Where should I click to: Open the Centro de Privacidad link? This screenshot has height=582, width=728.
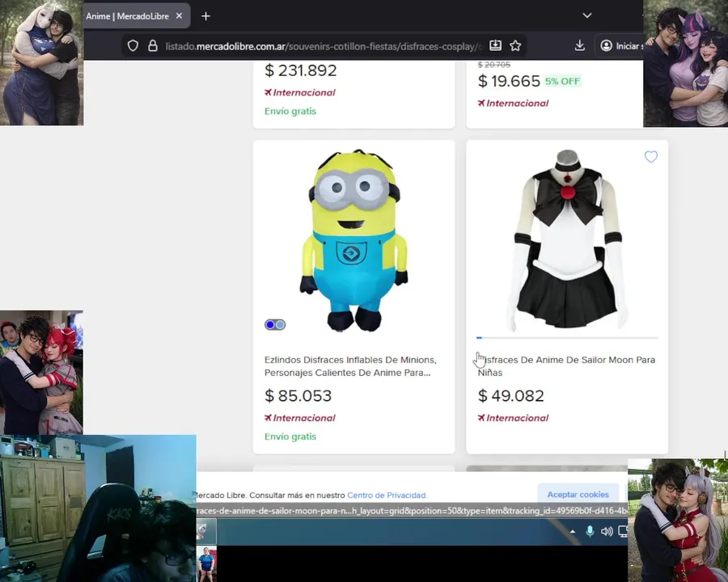pyautogui.click(x=387, y=496)
